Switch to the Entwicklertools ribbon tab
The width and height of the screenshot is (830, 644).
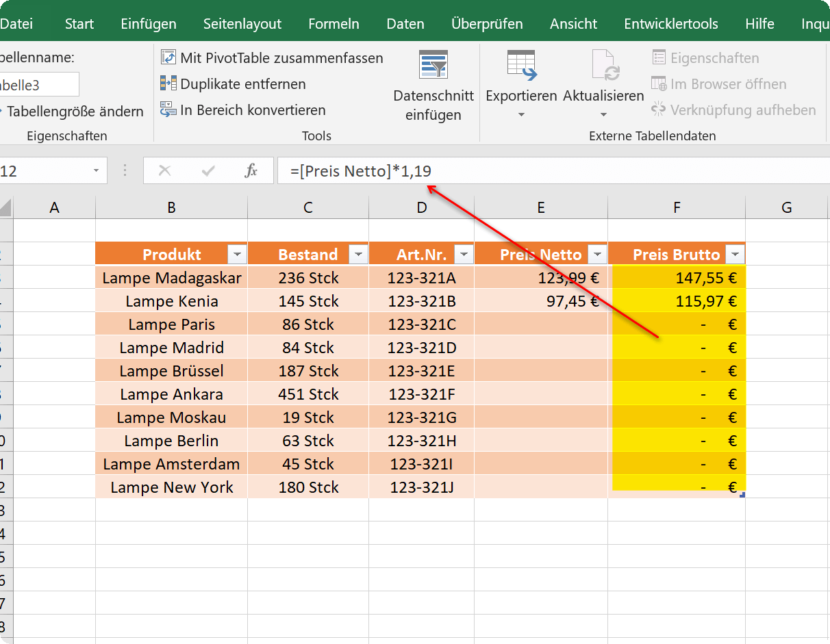671,24
